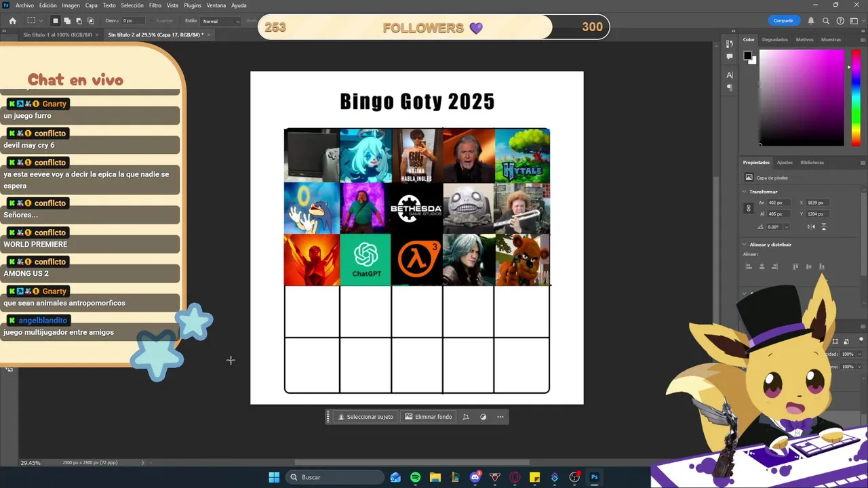Open the workspace switcher icon
Image resolution: width=868 pixels, height=488 pixels.
click(x=854, y=21)
